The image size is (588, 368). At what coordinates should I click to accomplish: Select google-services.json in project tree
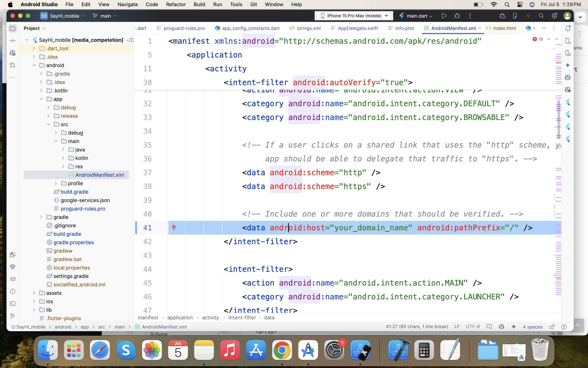(x=85, y=200)
